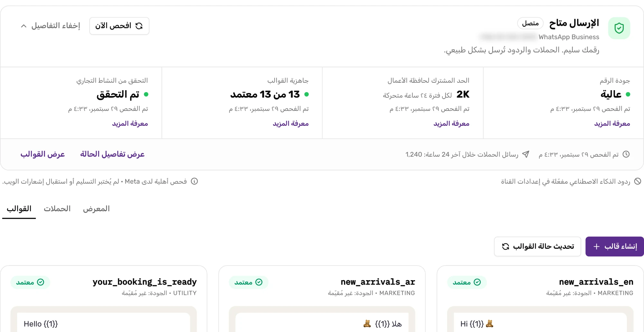Click معرفة المزيد under جودة الرقم
The height and width of the screenshot is (332, 644).
pyautogui.click(x=612, y=124)
